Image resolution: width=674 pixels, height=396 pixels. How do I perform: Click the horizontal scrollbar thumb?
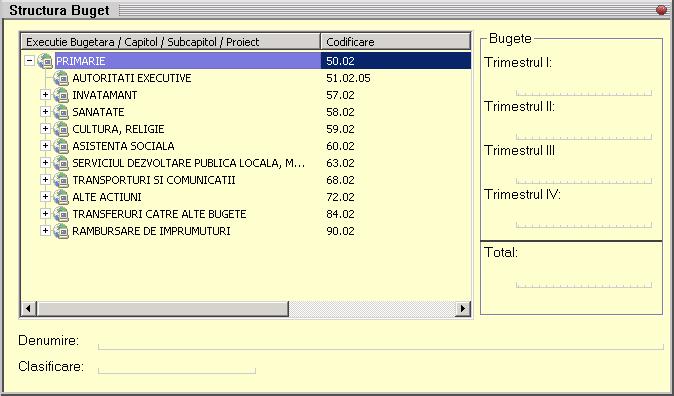coord(162,308)
